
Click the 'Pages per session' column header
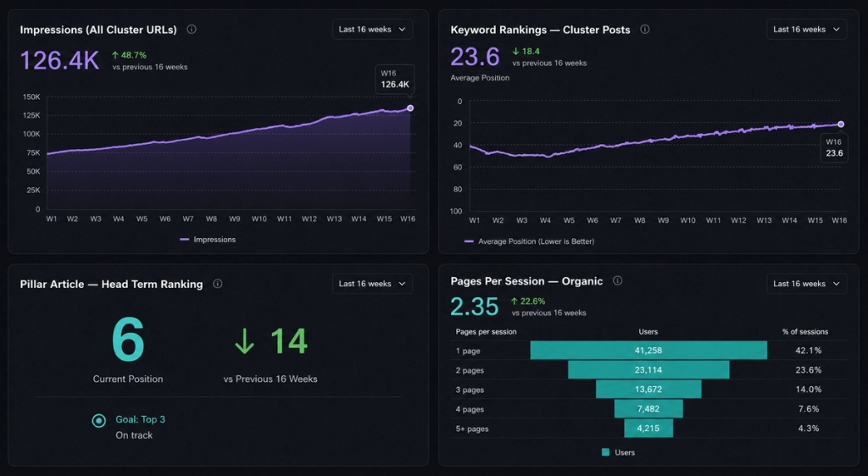[x=486, y=332]
